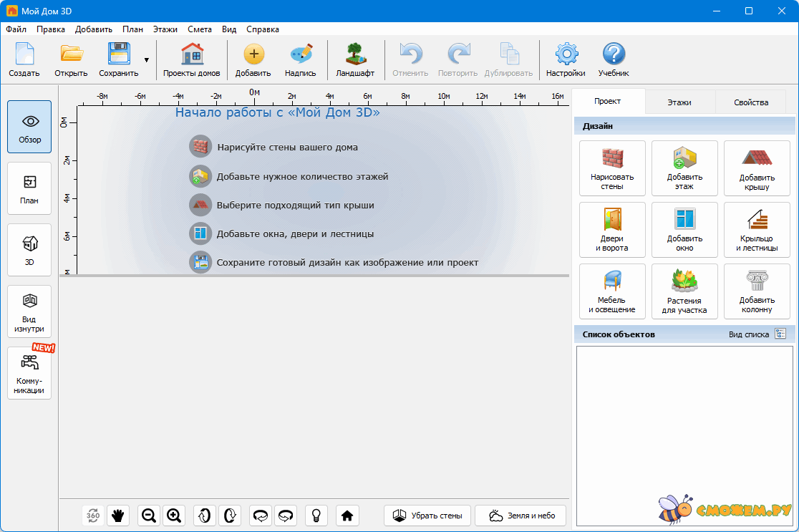Reset the view with the home icon
Image resolution: width=799 pixels, height=532 pixels.
tap(347, 516)
